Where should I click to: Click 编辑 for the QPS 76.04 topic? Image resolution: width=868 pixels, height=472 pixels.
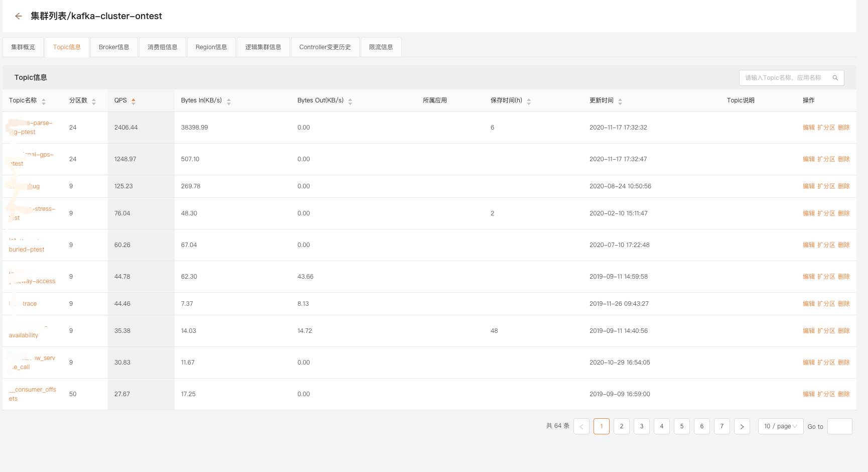click(x=809, y=213)
